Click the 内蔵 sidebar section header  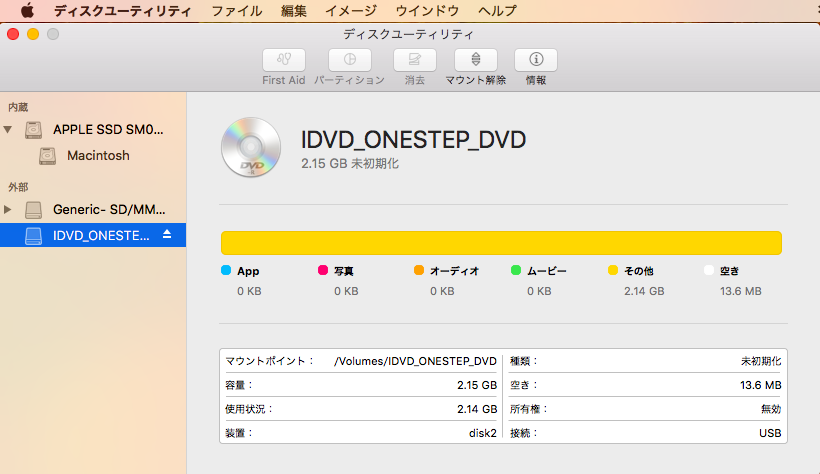[18, 107]
